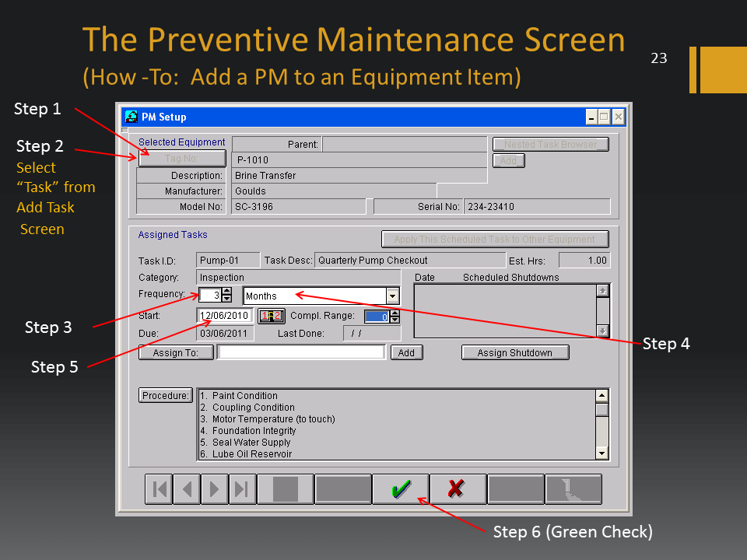
Task: Click the Start date field 12/06/2010
Action: [x=224, y=315]
